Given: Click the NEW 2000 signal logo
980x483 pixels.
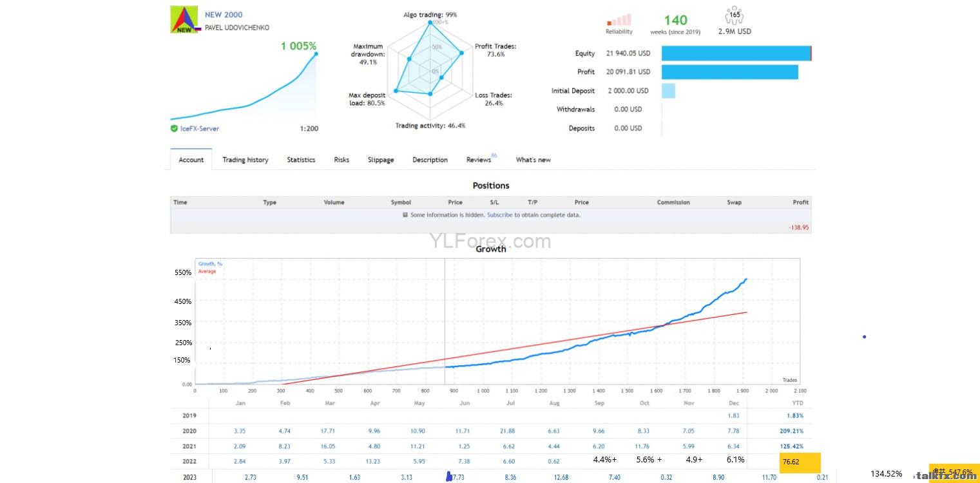Looking at the screenshot, I should tap(186, 19).
